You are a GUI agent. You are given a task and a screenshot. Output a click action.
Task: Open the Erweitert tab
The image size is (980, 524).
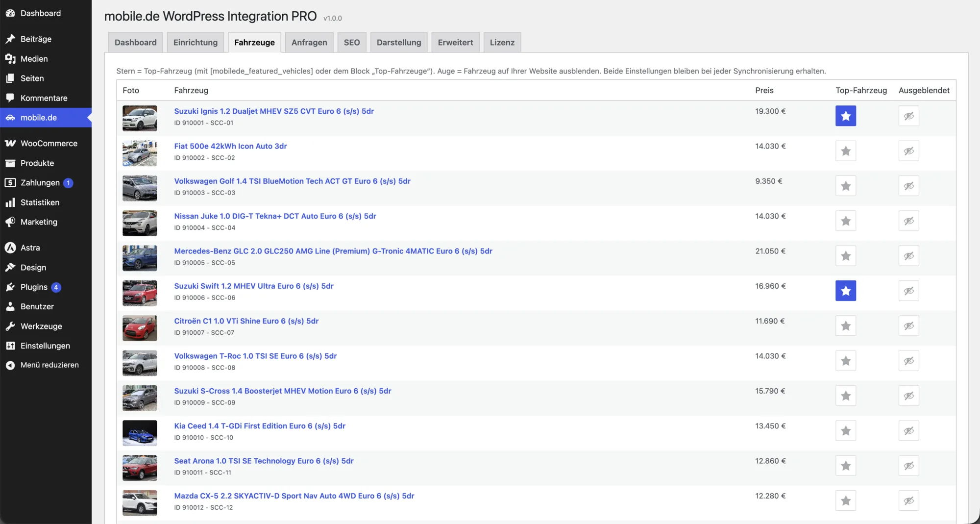coord(456,42)
